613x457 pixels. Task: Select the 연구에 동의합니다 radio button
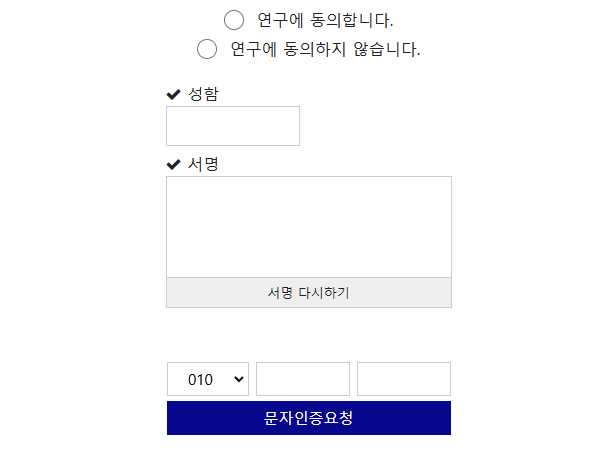point(234,20)
